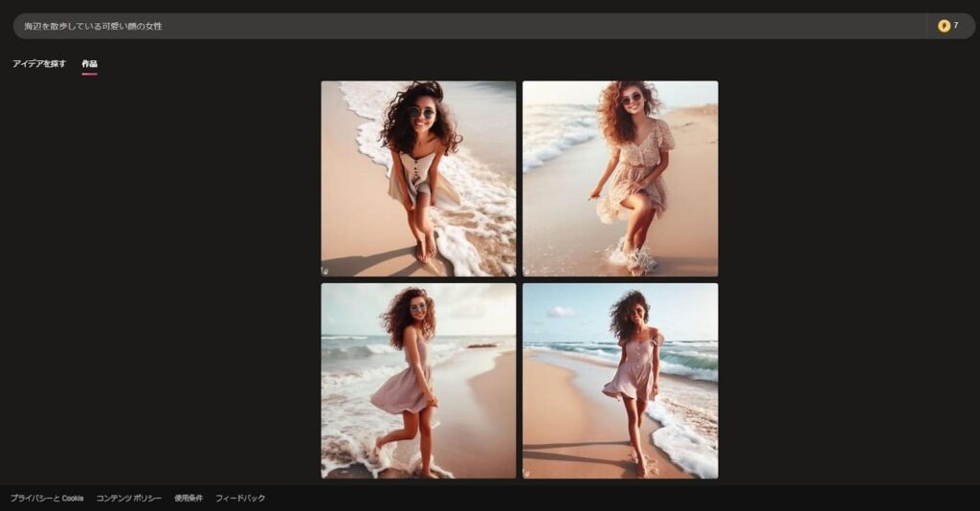The image size is (980, 511).
Task: Open the top-right image with floral dress
Action: (620, 178)
